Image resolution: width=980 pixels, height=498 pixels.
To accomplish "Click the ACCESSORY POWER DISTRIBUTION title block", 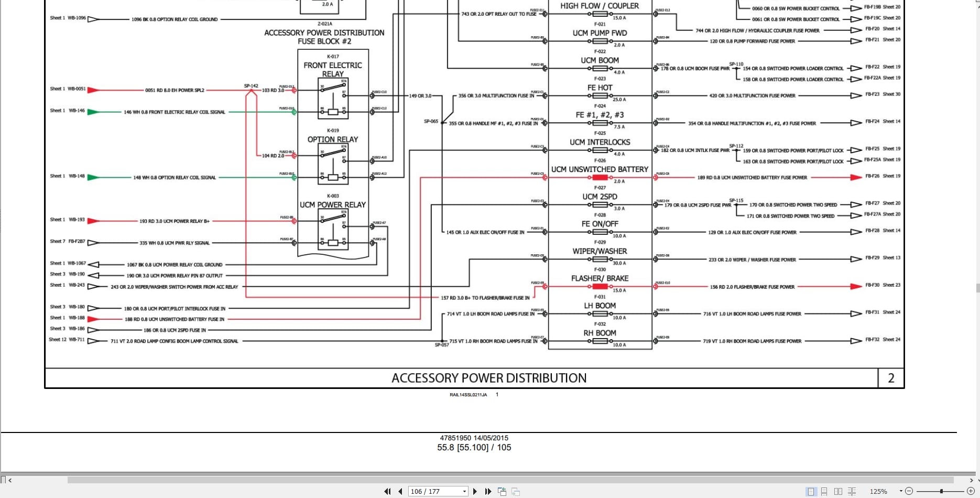I will (x=489, y=378).
